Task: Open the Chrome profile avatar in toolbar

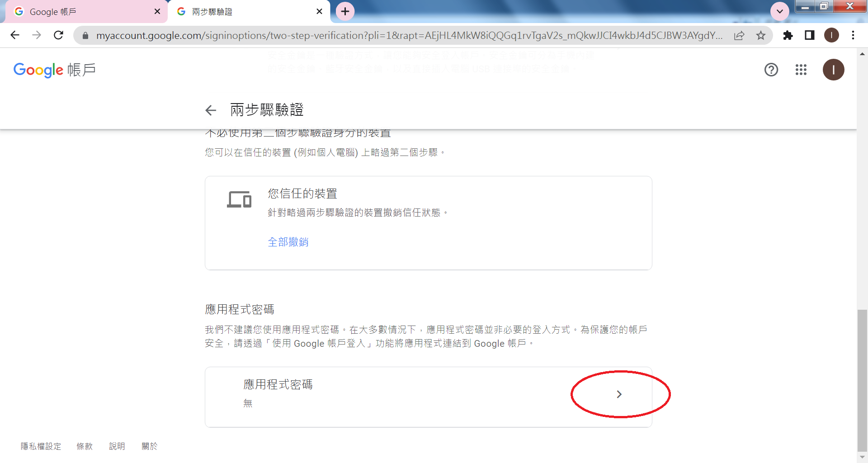Action: [x=831, y=35]
